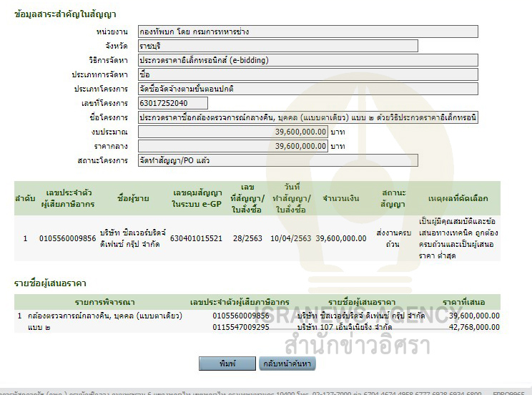
Task: Select the project number field 63017252040
Action: 173,103
